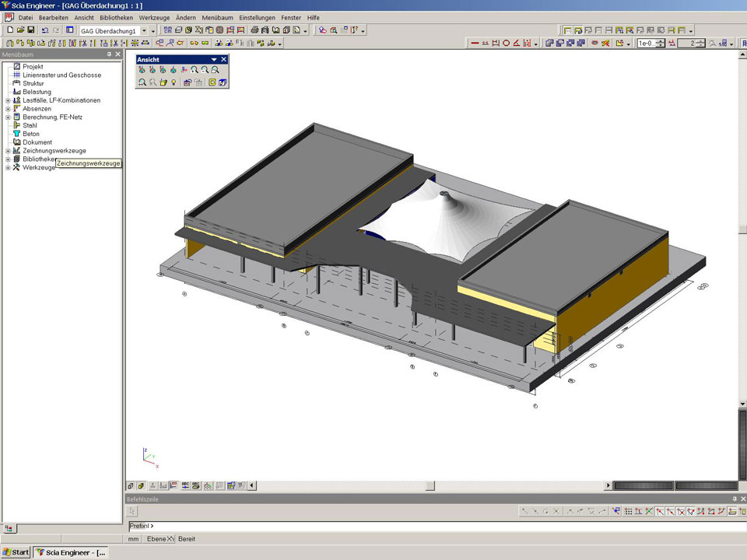Click the Open file folder icon
Image resolution: width=747 pixels, height=560 pixels.
(19, 30)
